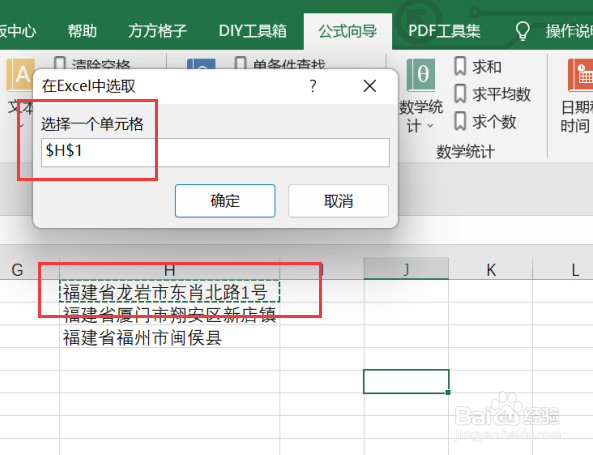Click the help question mark in dialog
This screenshot has height=455, width=593.
[x=312, y=86]
